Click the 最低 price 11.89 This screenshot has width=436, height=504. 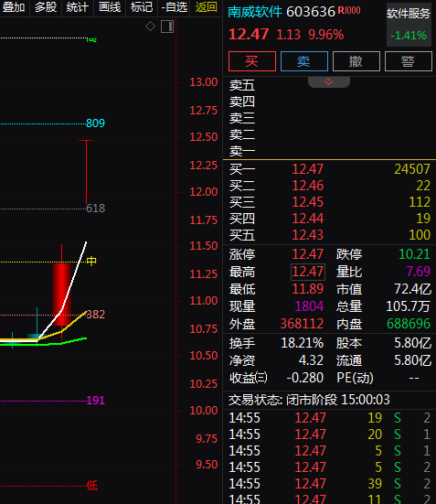[x=307, y=289]
